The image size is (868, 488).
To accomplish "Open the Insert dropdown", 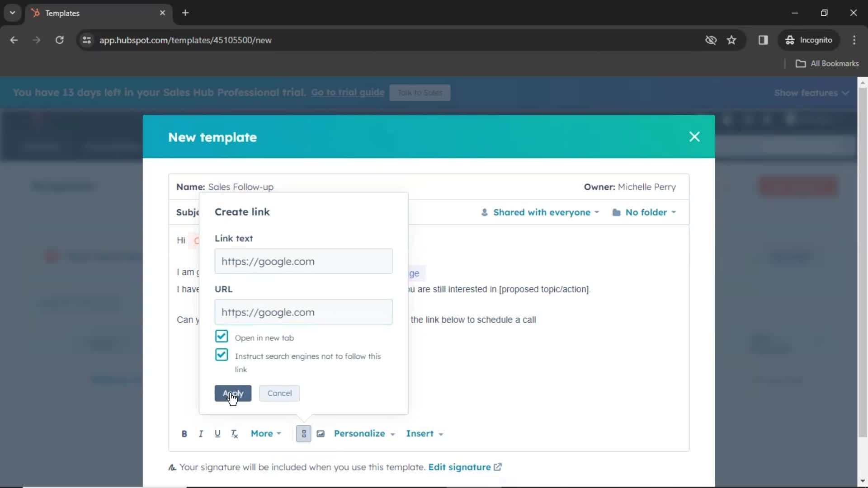I will tap(425, 434).
